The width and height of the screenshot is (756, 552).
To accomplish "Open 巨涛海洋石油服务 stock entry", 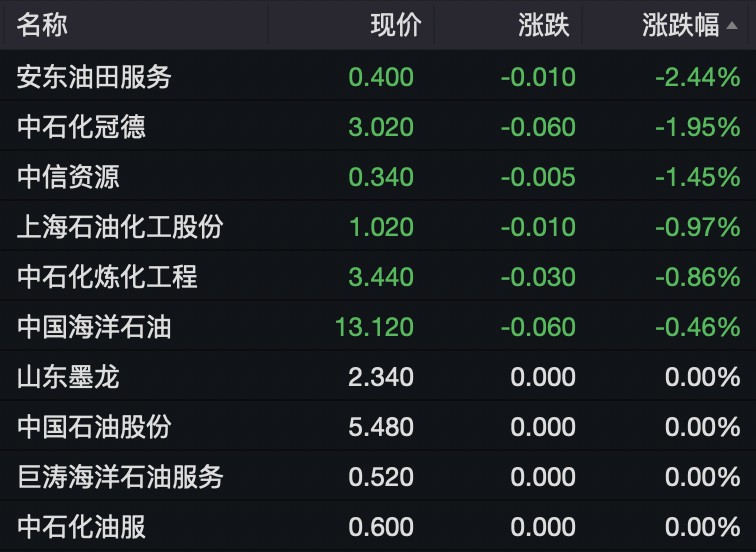I will click(x=120, y=477).
